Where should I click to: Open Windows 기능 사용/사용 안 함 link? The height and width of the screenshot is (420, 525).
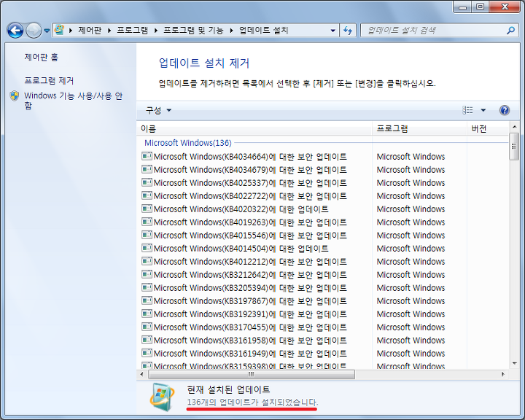(74, 101)
